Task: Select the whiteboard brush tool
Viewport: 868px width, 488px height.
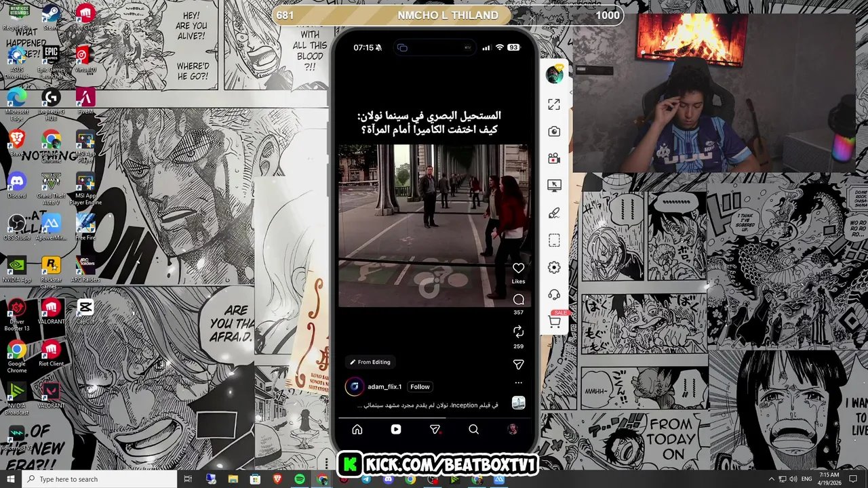Action: 554,213
